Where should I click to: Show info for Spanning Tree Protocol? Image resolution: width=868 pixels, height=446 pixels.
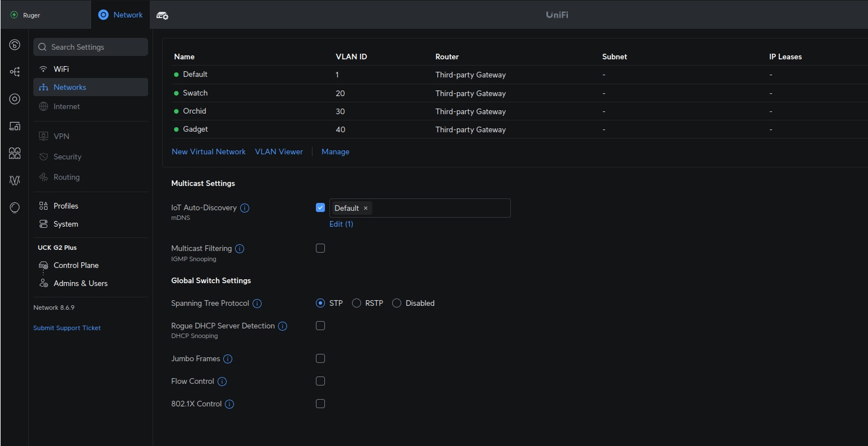pyautogui.click(x=257, y=304)
